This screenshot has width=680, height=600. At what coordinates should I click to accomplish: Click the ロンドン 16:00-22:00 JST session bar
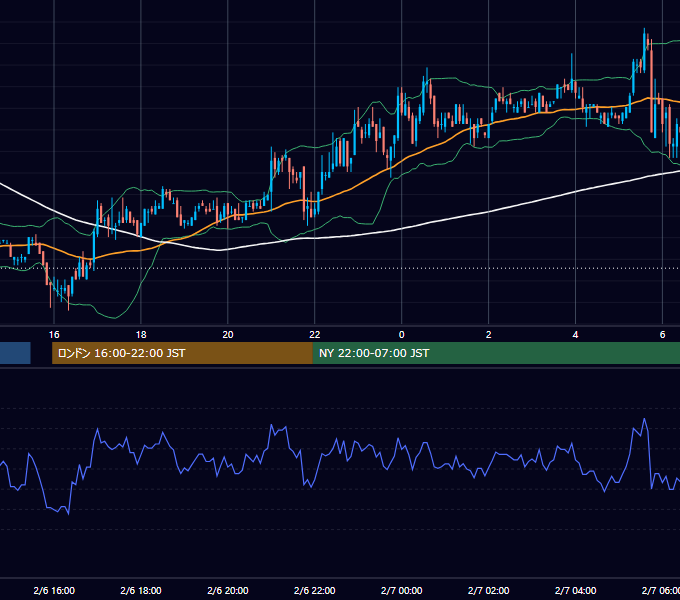click(x=182, y=353)
